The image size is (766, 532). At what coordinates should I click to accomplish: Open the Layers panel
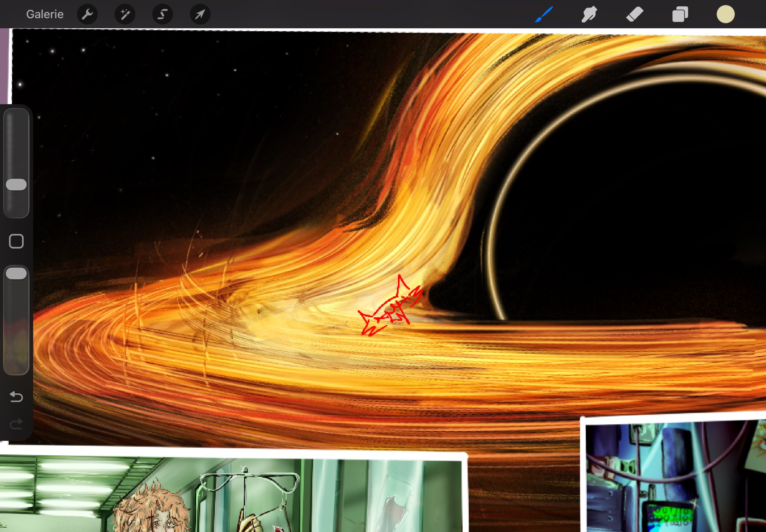tap(680, 14)
